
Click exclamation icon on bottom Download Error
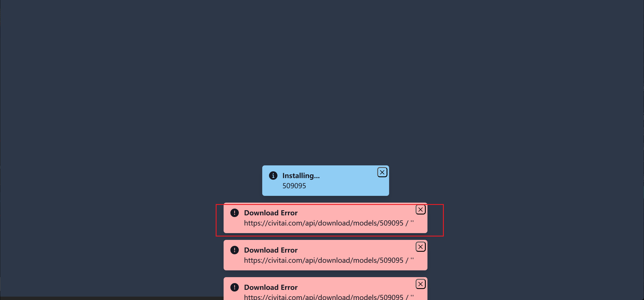[x=234, y=287]
